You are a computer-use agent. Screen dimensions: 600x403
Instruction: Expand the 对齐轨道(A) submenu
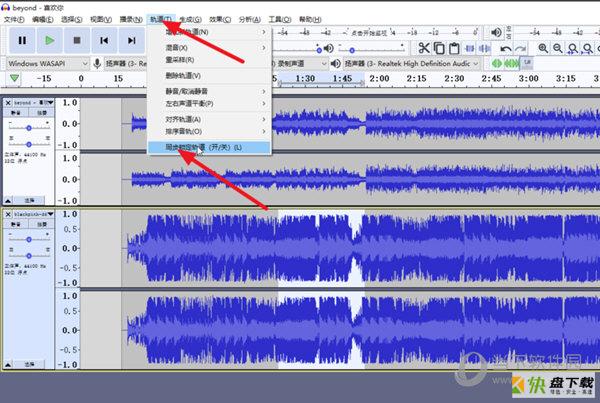[209, 119]
